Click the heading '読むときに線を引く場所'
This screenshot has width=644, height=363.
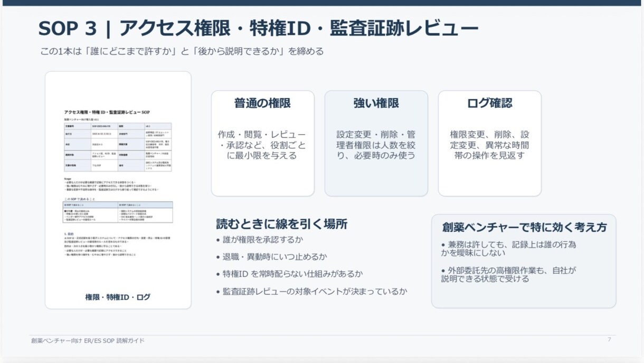coord(281,224)
